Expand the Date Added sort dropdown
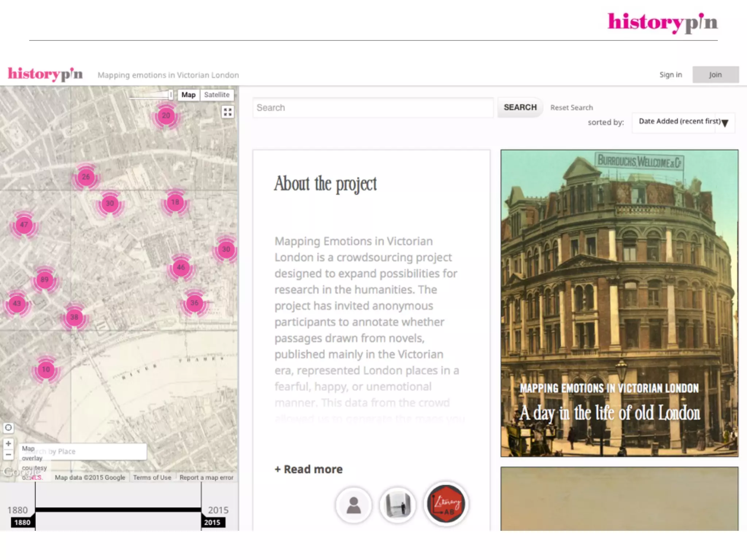Screen dimensions: 747x560 coord(683,122)
